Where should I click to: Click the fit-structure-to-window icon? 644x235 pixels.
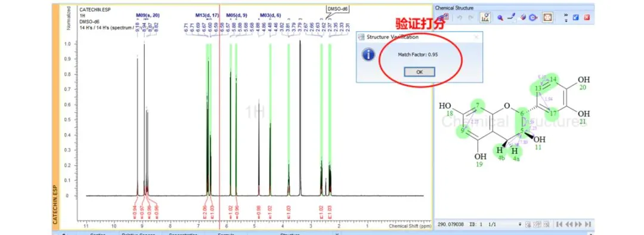click(548, 17)
